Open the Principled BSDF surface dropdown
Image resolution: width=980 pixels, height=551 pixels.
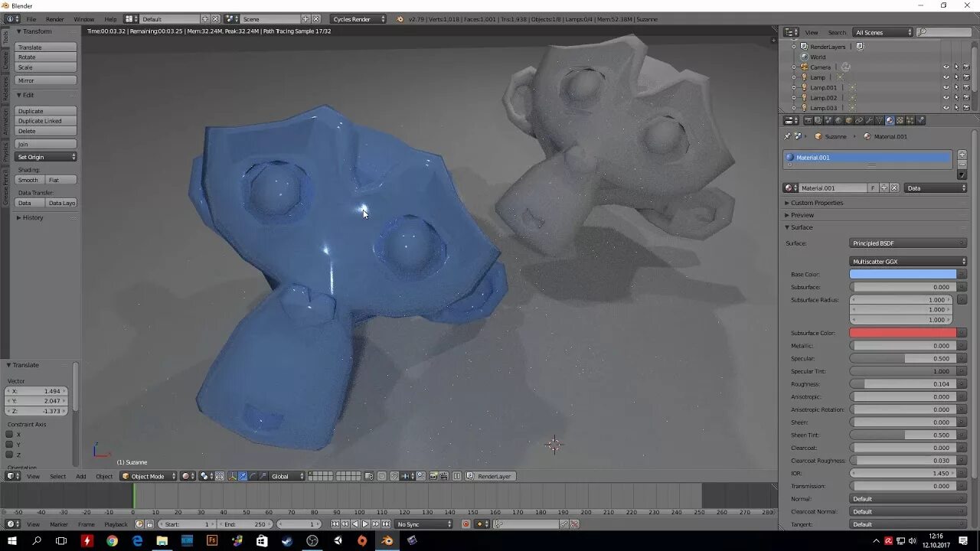point(908,243)
